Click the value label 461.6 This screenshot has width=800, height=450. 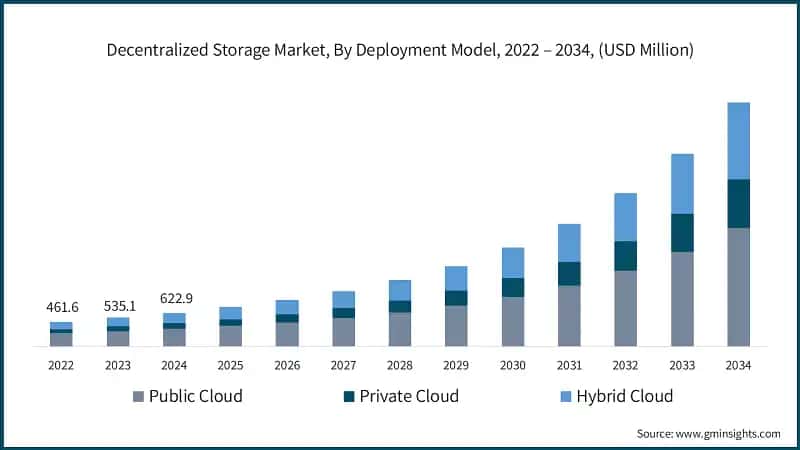click(x=62, y=307)
